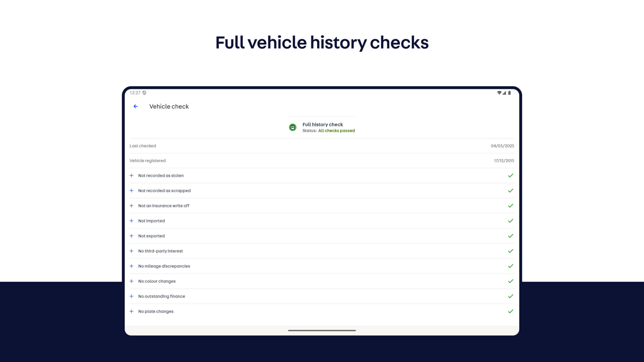
Task: Tap the gesture navigation bar at the bottom
Action: point(322,330)
